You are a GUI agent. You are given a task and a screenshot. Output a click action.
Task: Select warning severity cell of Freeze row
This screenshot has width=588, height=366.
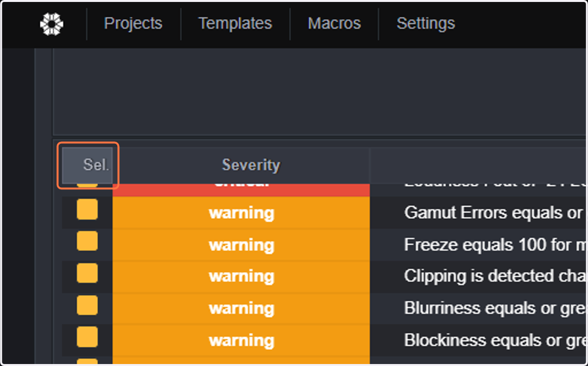pyautogui.click(x=241, y=245)
